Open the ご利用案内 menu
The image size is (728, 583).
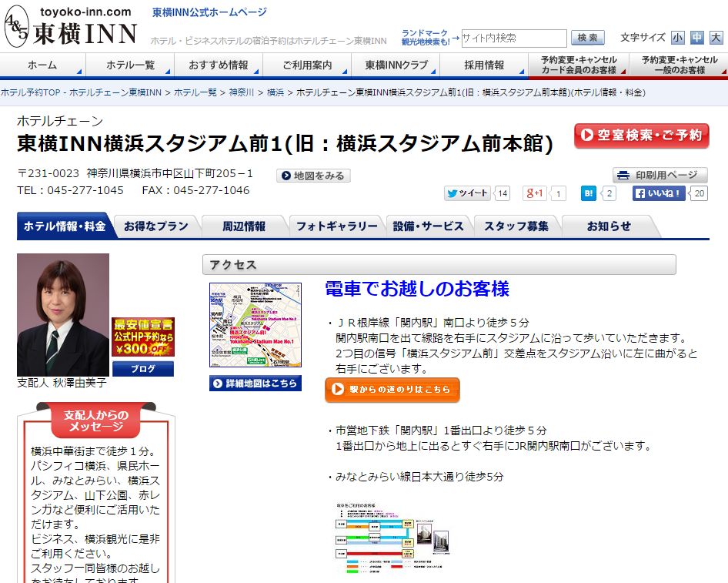tap(307, 65)
